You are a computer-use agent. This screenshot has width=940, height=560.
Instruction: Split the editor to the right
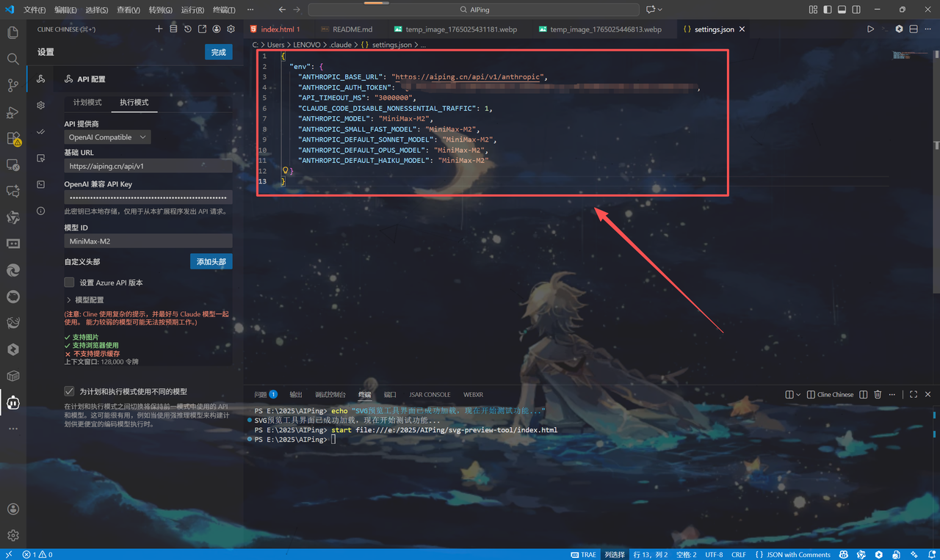[x=914, y=29]
